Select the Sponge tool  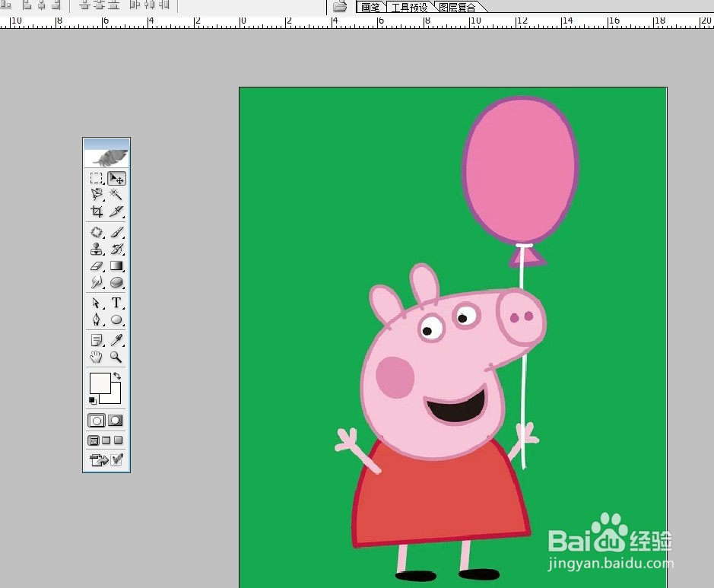(x=116, y=282)
